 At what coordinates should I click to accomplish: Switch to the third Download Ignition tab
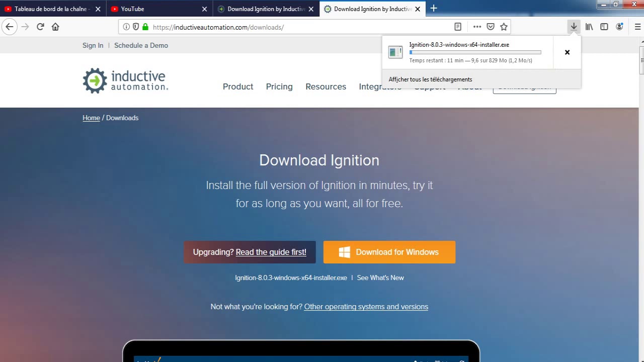click(x=266, y=9)
